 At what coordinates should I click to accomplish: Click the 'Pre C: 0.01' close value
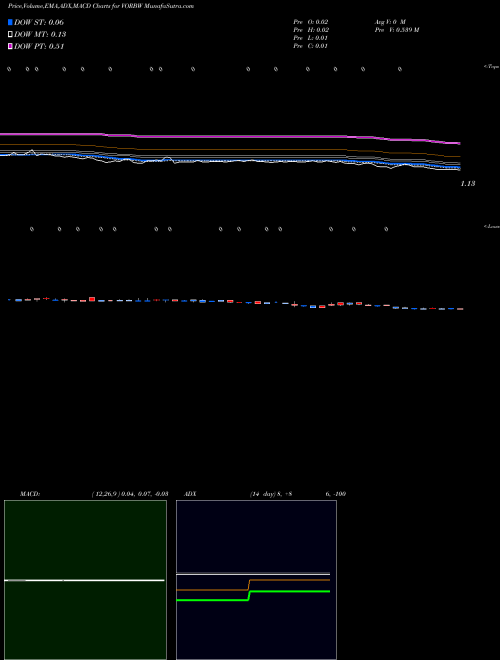point(311,46)
